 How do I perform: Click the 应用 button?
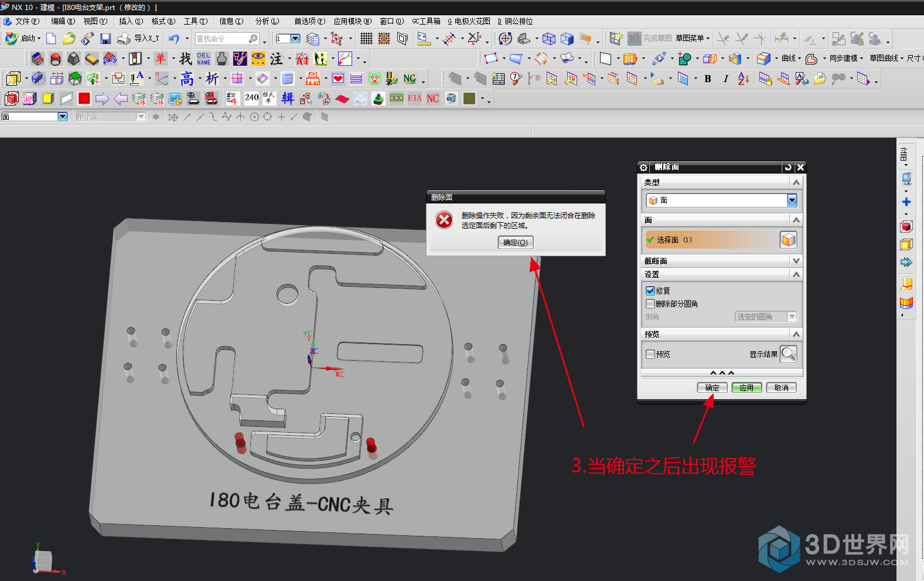click(746, 388)
